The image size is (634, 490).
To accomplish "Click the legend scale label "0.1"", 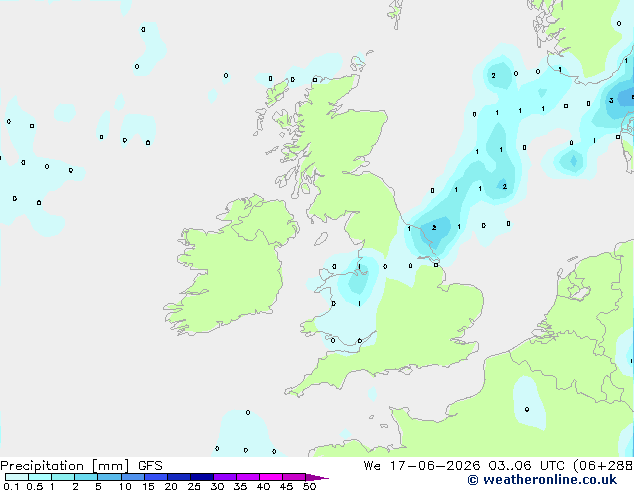I will [11, 486].
